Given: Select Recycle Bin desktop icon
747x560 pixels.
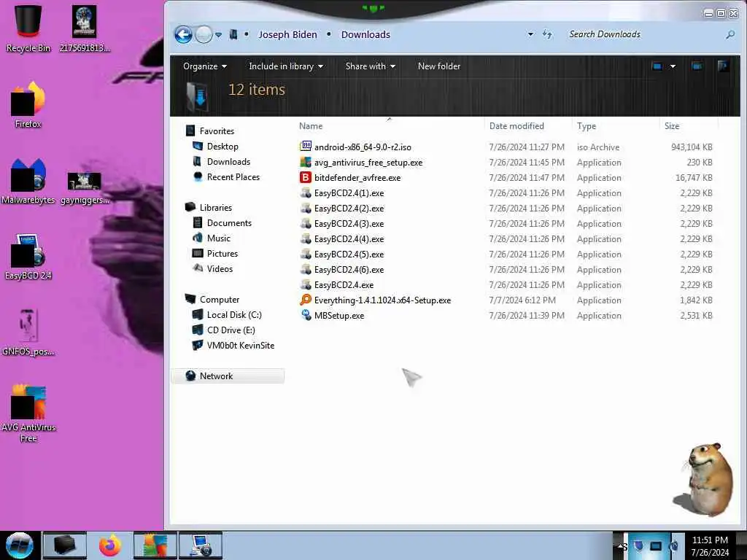Looking at the screenshot, I should (28, 28).
